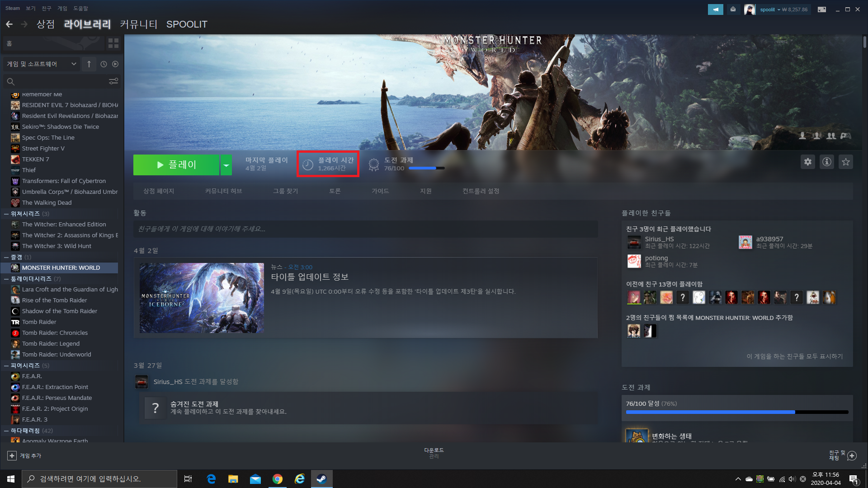Toggle show ready-to-play games only

click(x=115, y=64)
